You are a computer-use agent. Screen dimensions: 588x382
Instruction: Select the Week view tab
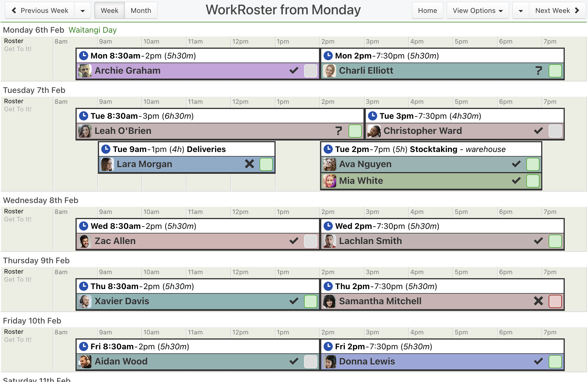[110, 11]
